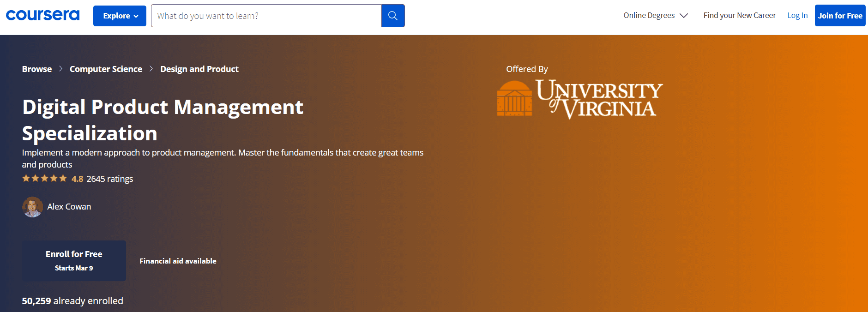The image size is (868, 312).
Task: Click the 4.8 rating score
Action: click(77, 179)
